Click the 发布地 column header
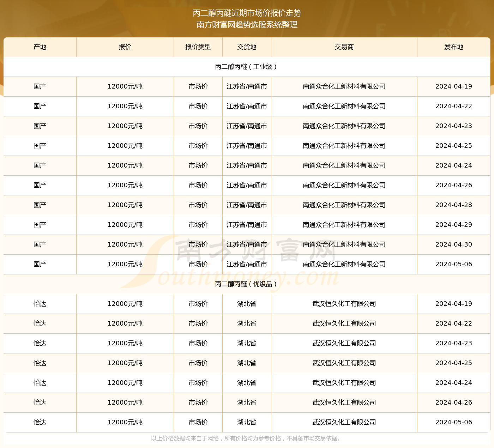The image size is (494, 448). pyautogui.click(x=453, y=47)
